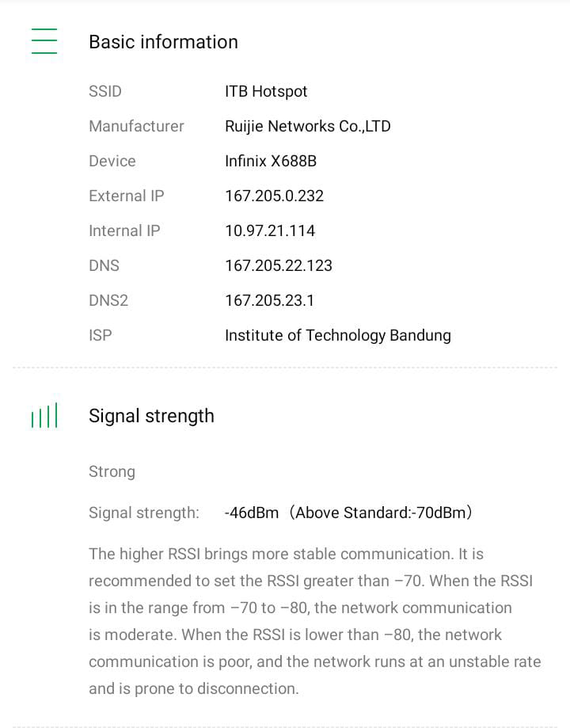
Task: Click the SSID field label
Action: [105, 91]
